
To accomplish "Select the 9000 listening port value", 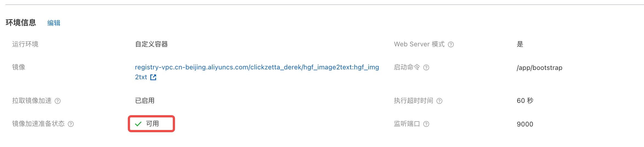I will tap(525, 124).
